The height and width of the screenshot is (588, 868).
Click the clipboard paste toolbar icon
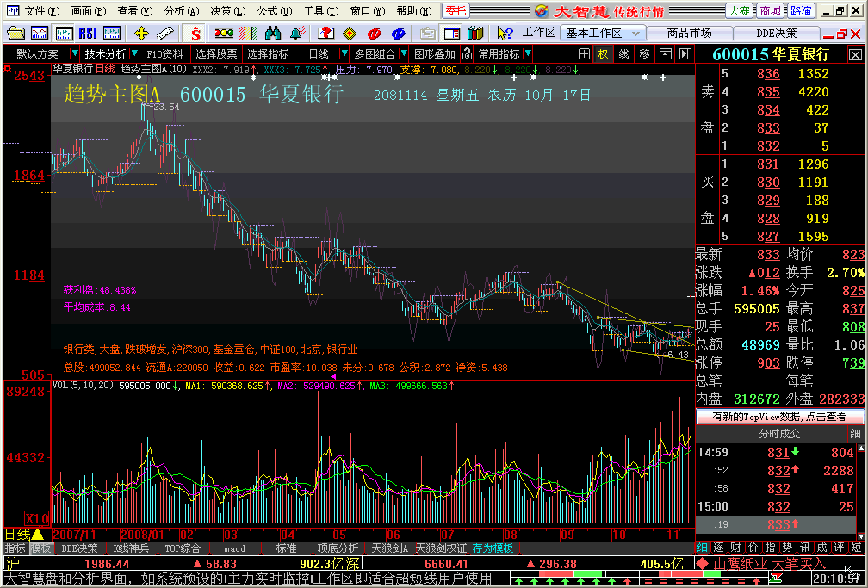point(427,34)
